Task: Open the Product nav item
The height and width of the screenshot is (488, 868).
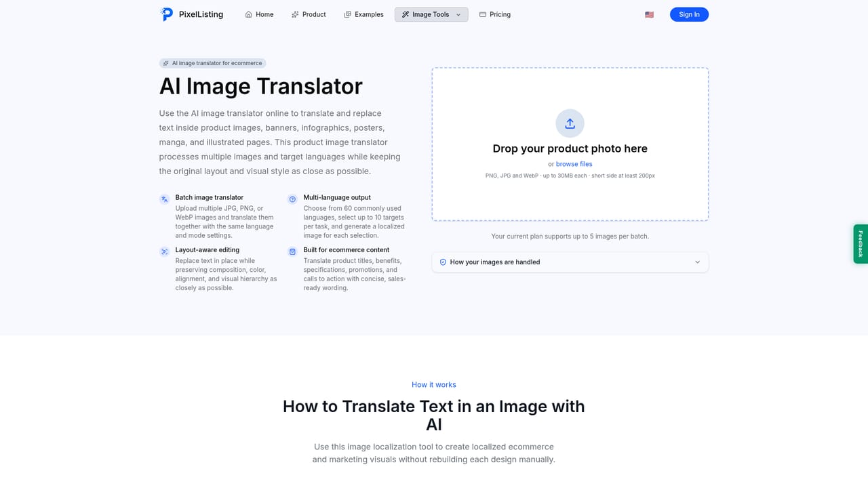Action: tap(309, 14)
